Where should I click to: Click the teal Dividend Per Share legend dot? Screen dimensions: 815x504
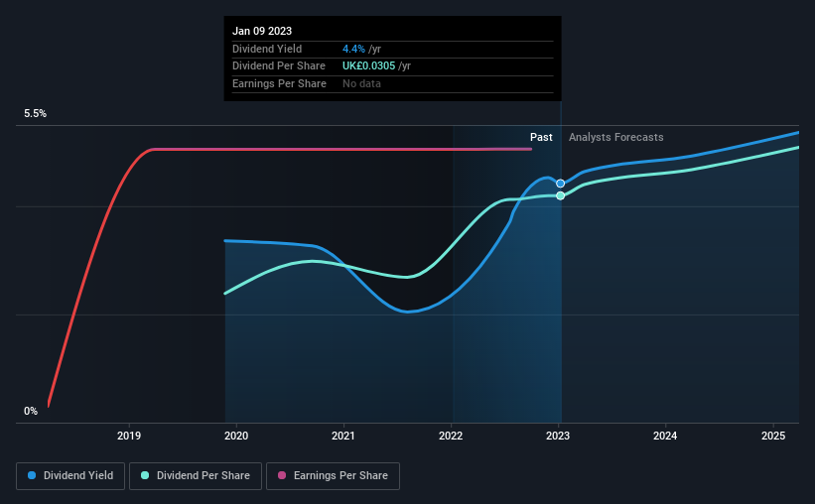[x=145, y=475]
